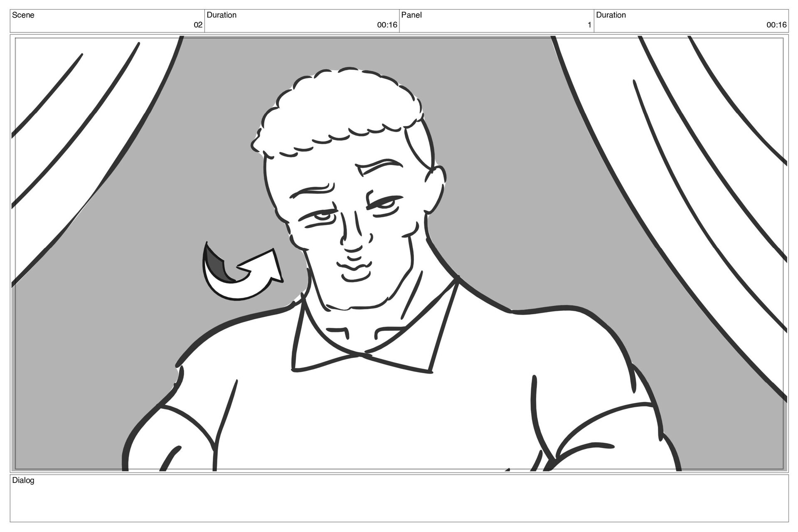Select the Scene number 02 value
The height and width of the screenshot is (532, 798).
click(x=198, y=25)
